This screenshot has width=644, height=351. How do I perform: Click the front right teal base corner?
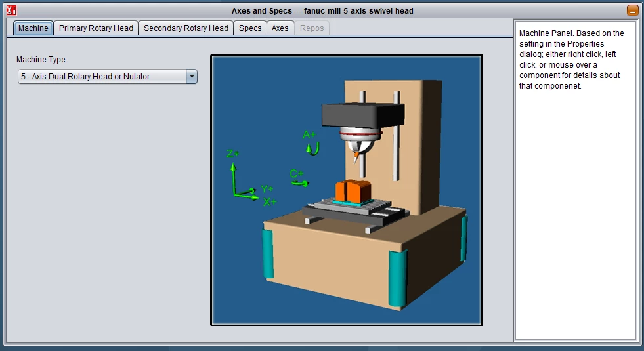click(398, 278)
